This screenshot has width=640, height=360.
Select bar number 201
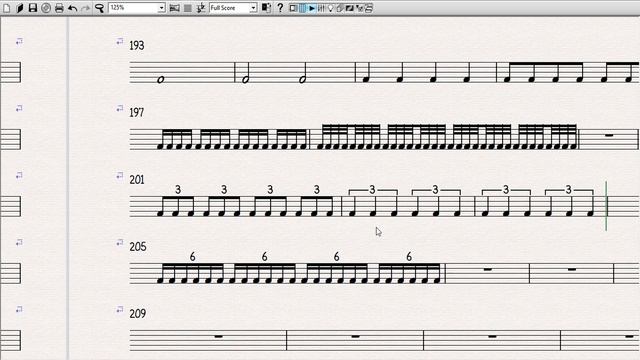pyautogui.click(x=137, y=180)
